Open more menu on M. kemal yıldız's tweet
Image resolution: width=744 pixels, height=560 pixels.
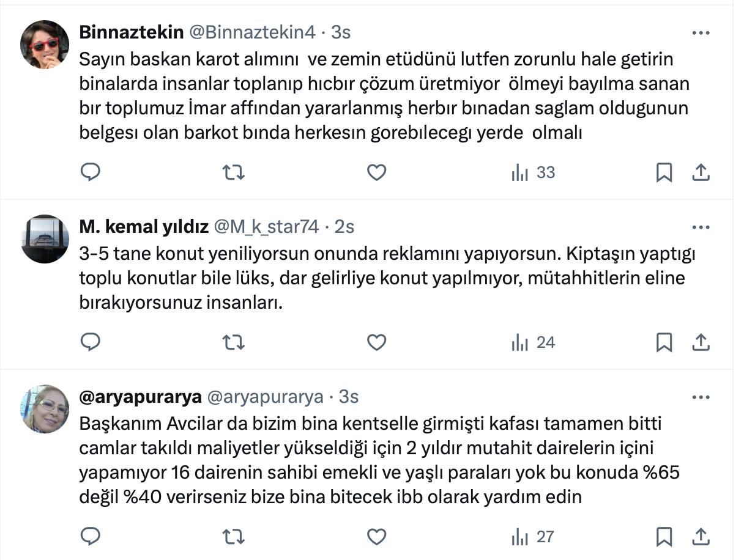(700, 227)
